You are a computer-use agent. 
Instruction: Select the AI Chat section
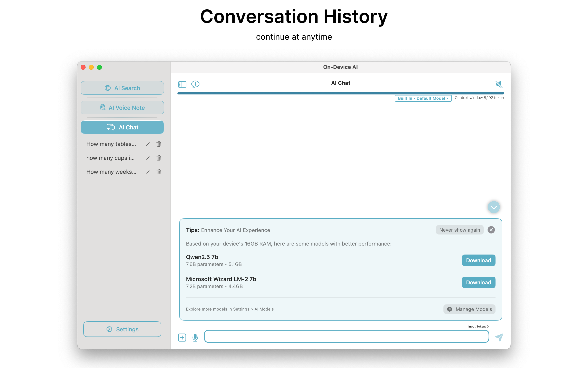click(x=122, y=127)
